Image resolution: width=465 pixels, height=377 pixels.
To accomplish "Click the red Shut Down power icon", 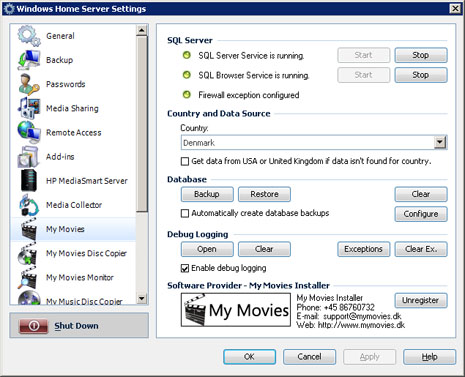I will pos(34,326).
